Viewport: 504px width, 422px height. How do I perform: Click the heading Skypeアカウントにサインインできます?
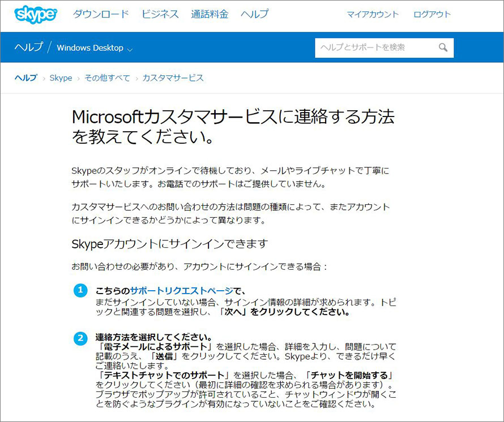[x=169, y=244]
